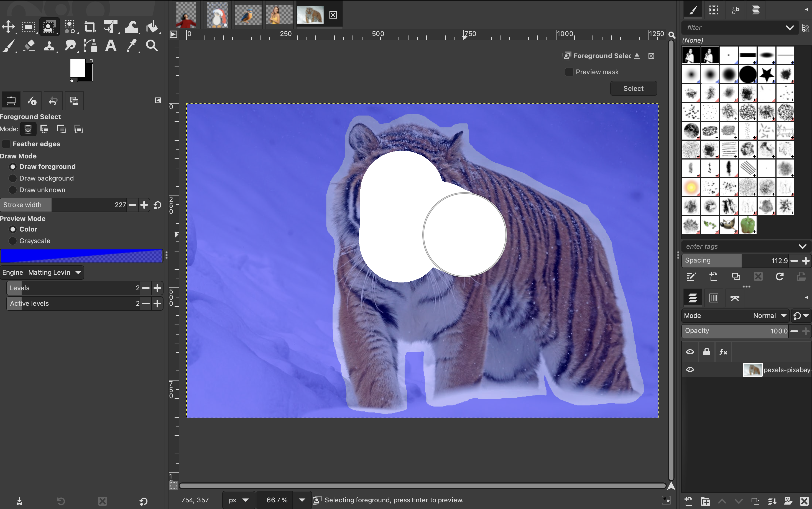Open the kingfisher bird image tab

248,15
